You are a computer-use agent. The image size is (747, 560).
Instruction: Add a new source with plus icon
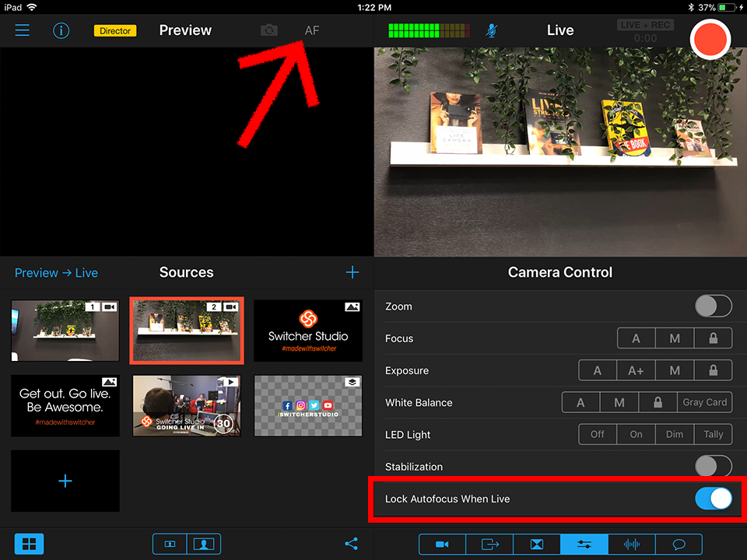point(352,272)
